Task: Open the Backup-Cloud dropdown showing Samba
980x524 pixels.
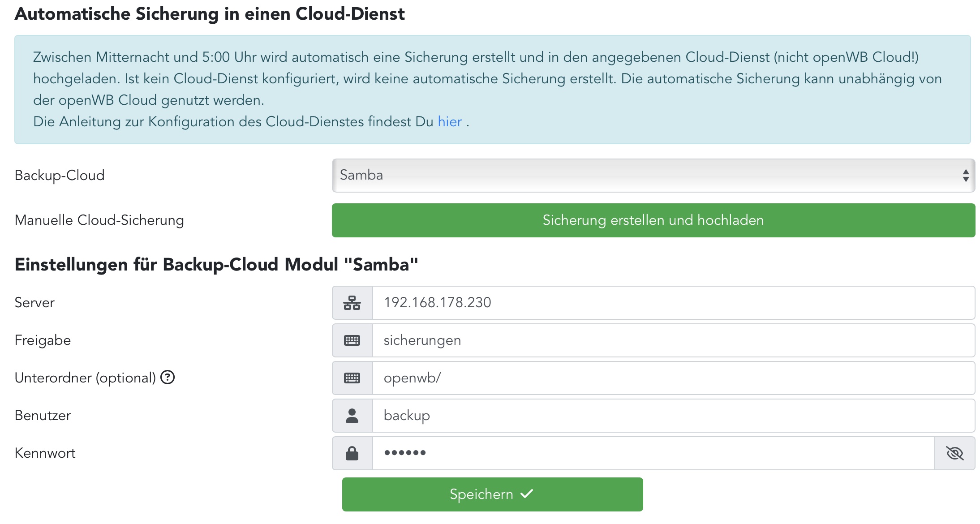Action: [645, 176]
